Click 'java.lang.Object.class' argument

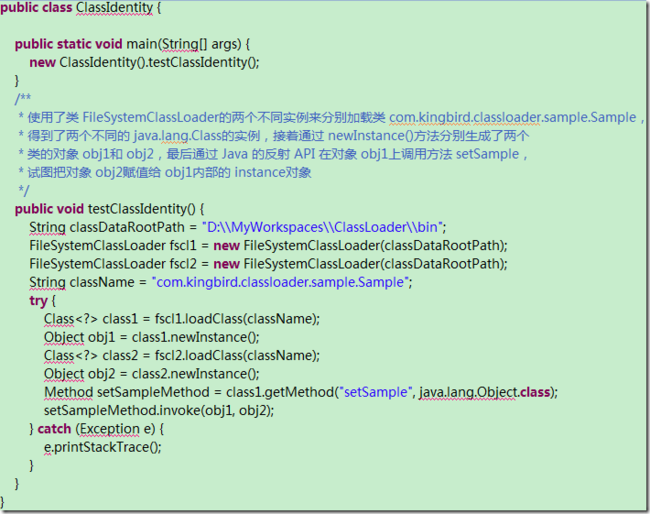tap(484, 392)
